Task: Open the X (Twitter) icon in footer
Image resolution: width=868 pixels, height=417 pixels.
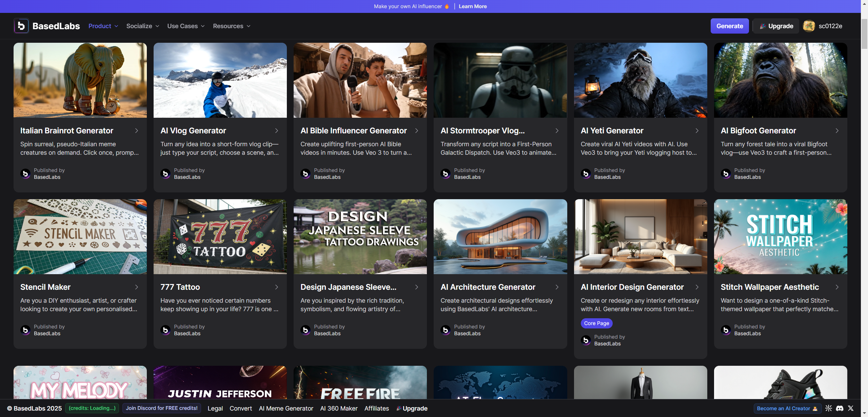Action: click(x=851, y=408)
